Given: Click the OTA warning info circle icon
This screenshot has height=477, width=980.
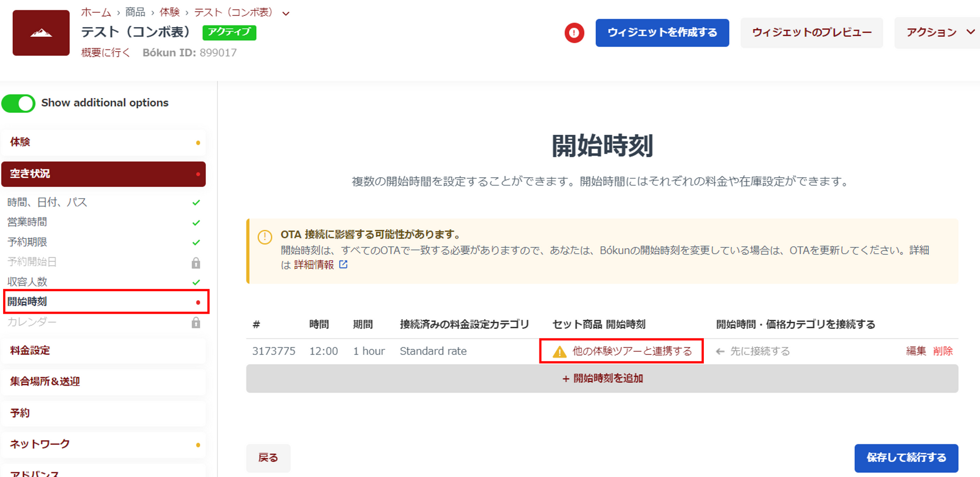Looking at the screenshot, I should (x=264, y=237).
